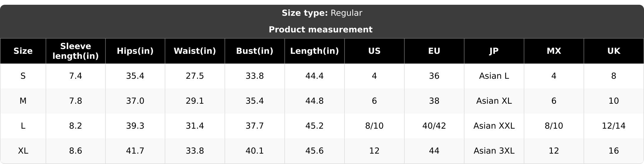644x164 pixels.
Task: Select the MX column header
Action: (554, 51)
